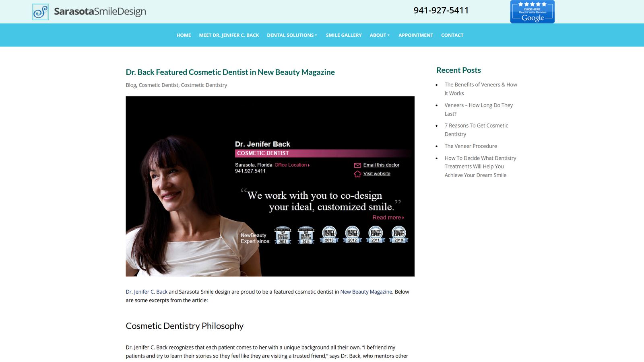Click the 2013 Beauty Expert badge
644x362 pixels.
point(329,234)
